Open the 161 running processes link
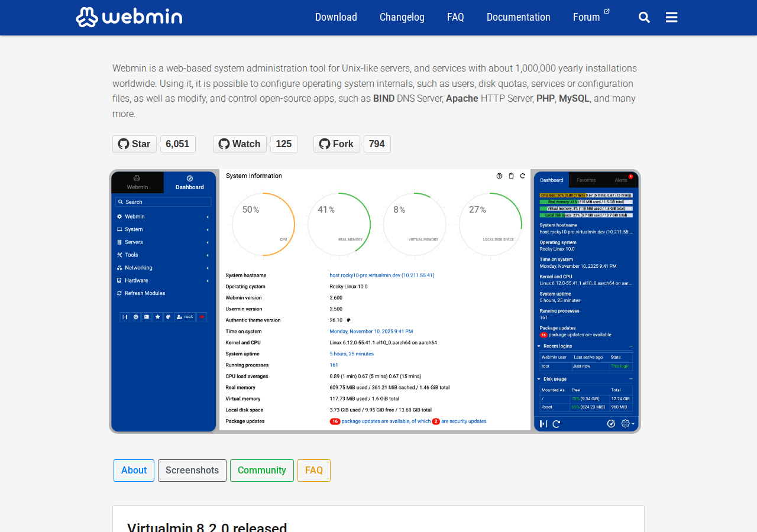Viewport: 757px width, 532px height. click(334, 365)
